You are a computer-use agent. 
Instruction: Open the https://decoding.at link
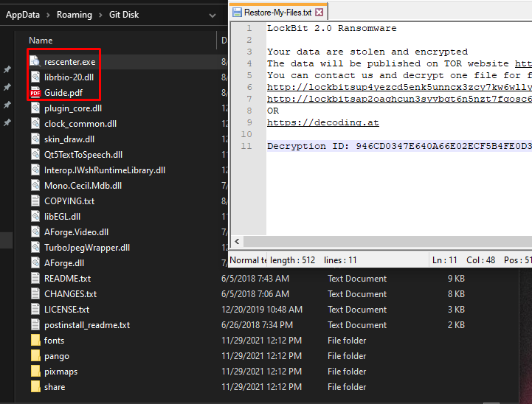[x=323, y=122]
